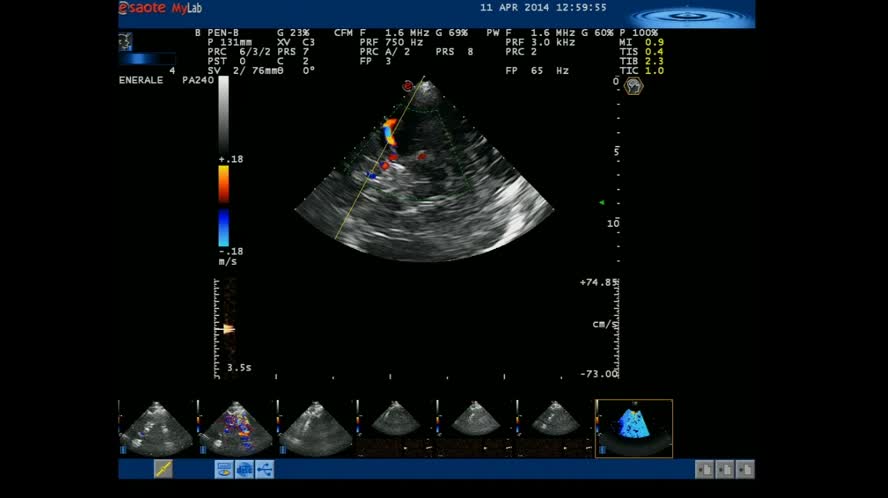
Task: Click the green focus arrow on depth scale
Action: [x=602, y=203]
